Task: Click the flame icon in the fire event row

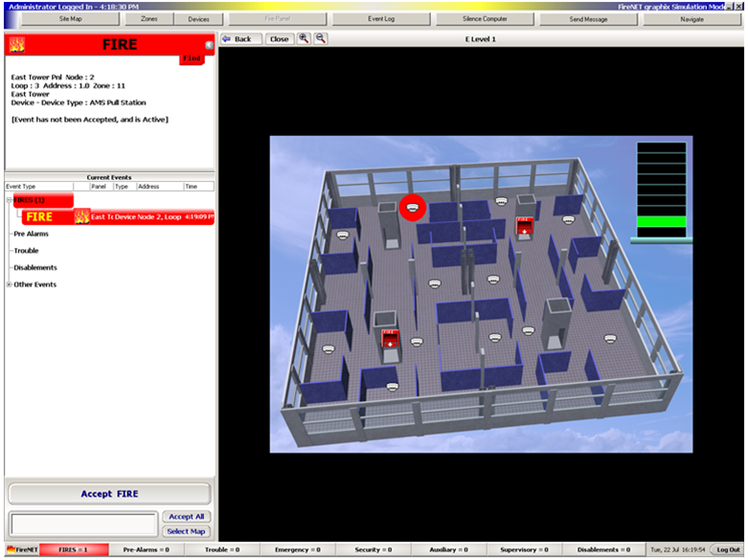Action: click(81, 217)
